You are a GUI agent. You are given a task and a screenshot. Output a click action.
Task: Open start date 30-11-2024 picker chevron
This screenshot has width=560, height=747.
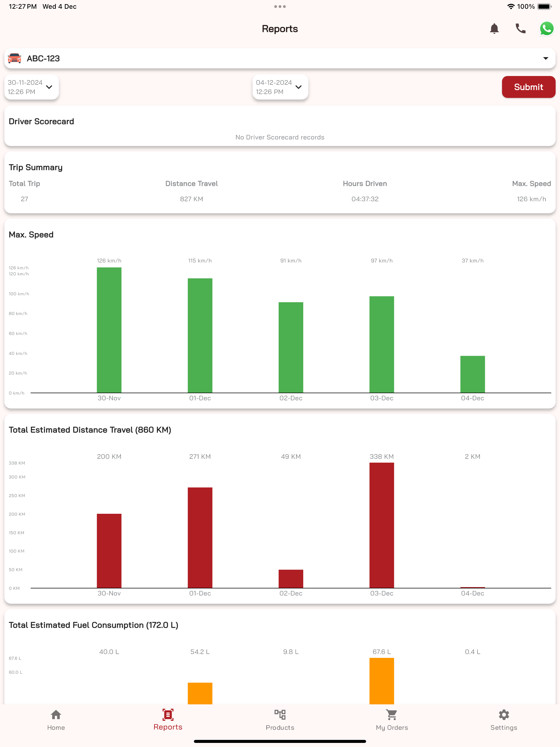click(49, 87)
